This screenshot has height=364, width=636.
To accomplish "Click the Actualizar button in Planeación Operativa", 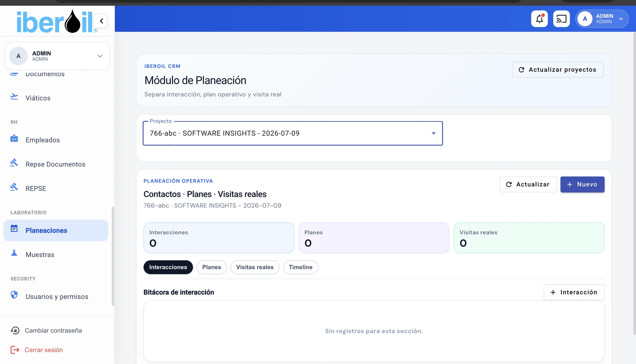I will 528,184.
